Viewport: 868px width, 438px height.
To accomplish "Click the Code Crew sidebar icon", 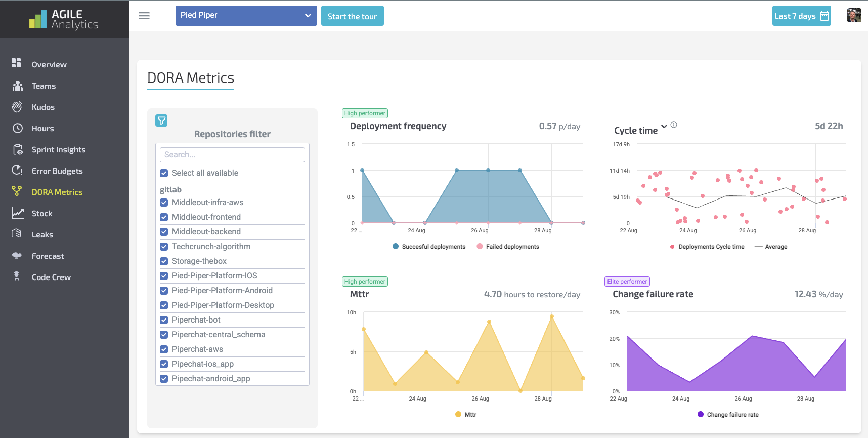I will (x=17, y=276).
